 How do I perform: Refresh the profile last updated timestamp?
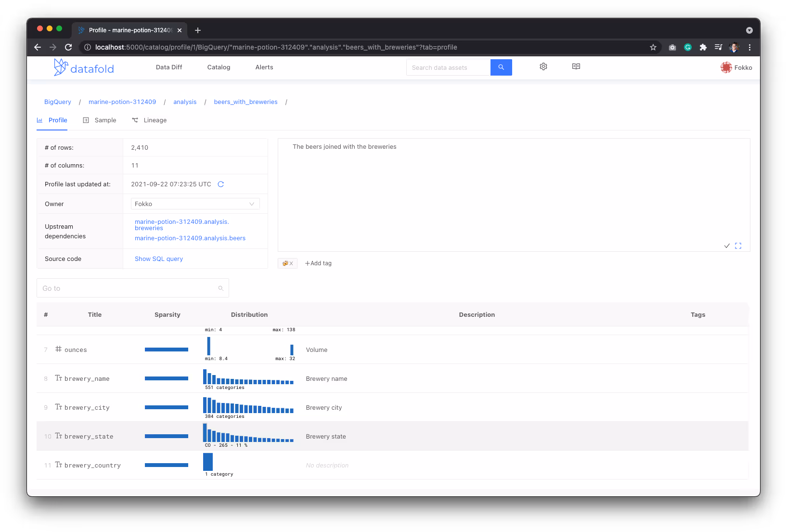(x=221, y=184)
